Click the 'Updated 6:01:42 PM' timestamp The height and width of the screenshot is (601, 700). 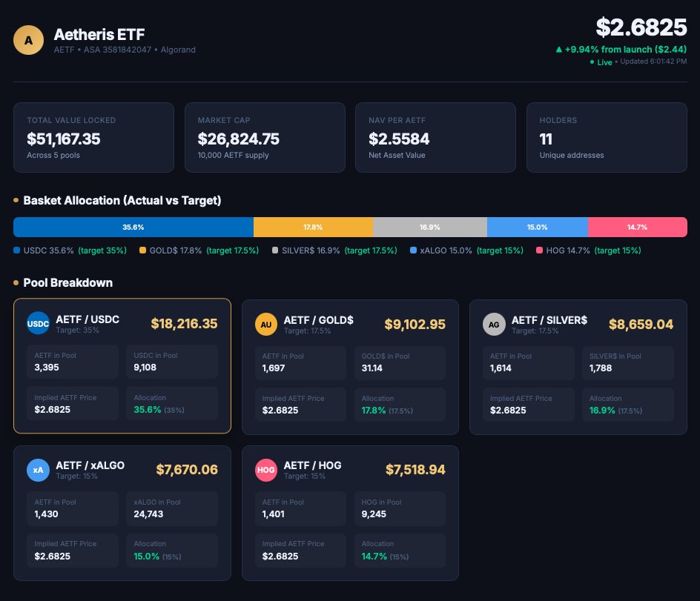pos(653,62)
